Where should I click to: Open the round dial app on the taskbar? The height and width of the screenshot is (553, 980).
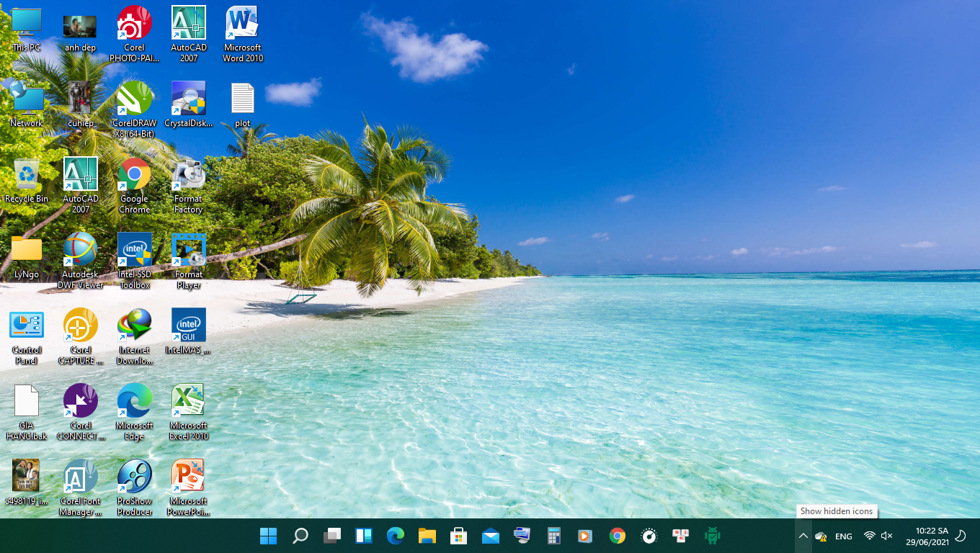point(649,536)
